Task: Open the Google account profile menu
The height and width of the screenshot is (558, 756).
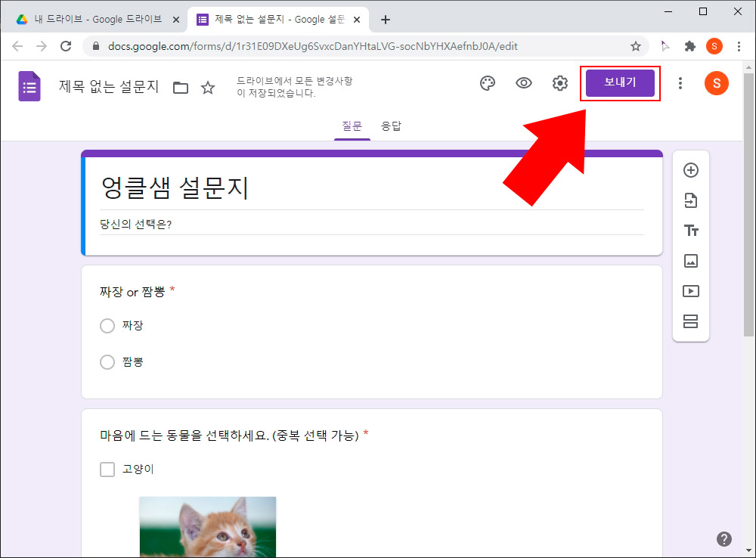Action: click(x=717, y=83)
